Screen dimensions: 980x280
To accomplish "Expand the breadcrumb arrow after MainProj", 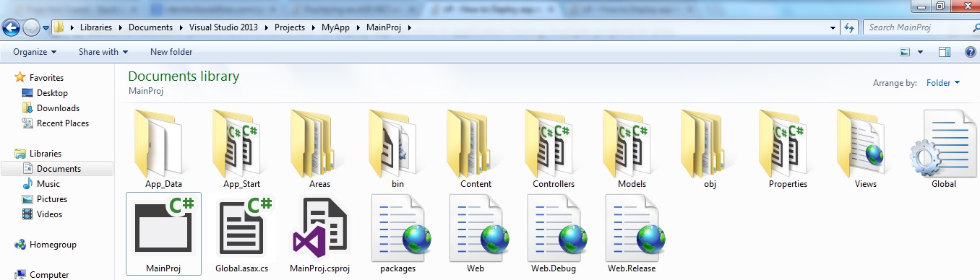I will point(410,27).
